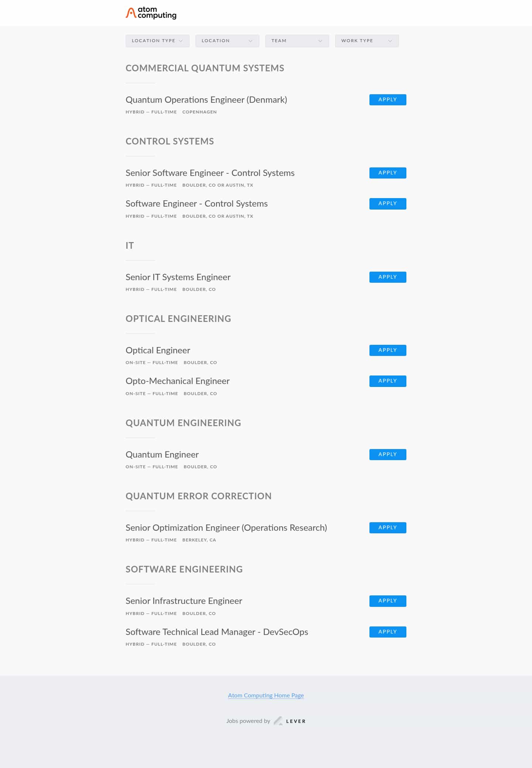The width and height of the screenshot is (532, 768).
Task: Apply for the Quantum Engineer role
Action: [x=388, y=455]
